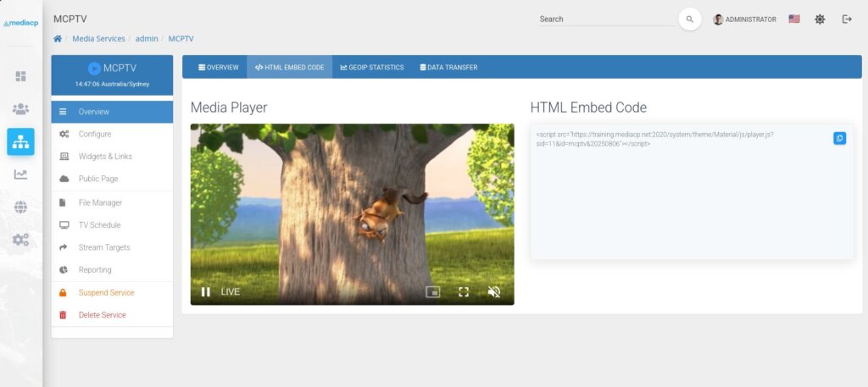Click Delete Service in the sidebar
868x387 pixels.
tap(112, 315)
